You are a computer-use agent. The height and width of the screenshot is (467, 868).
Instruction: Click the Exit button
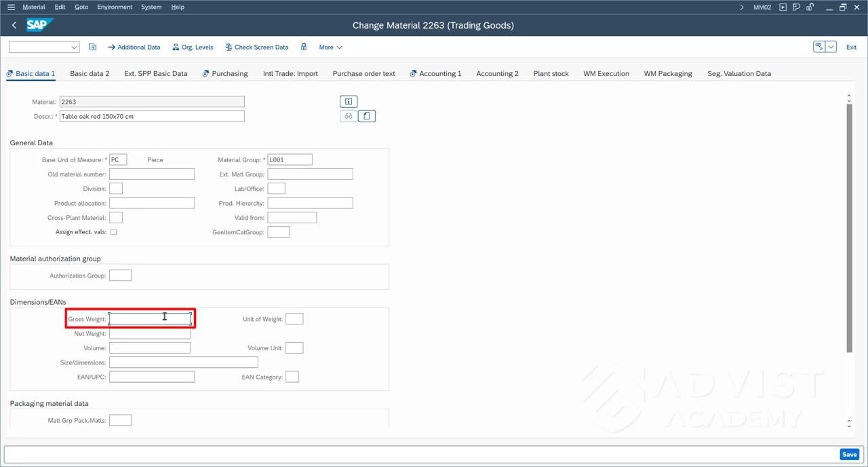click(851, 48)
